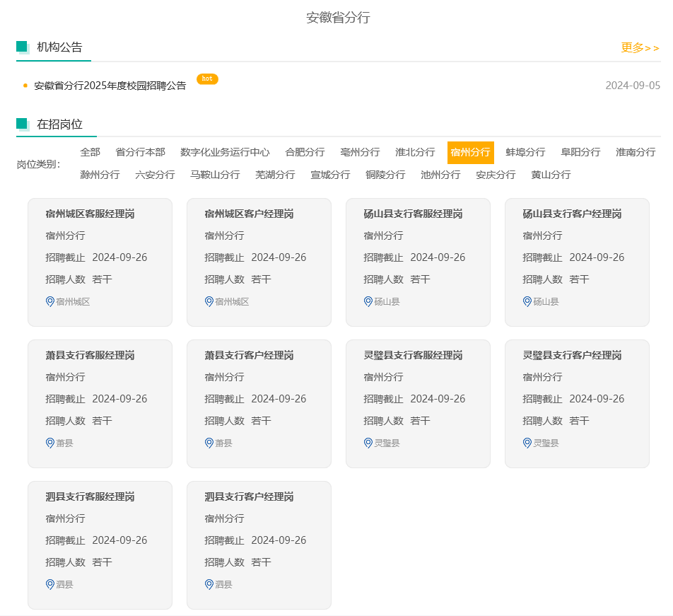The width and height of the screenshot is (673, 616).
Task: Click the 岗位类别: label
Action: pos(39,164)
